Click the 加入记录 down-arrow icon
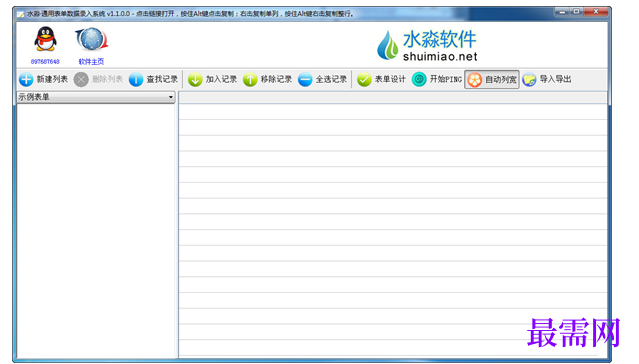This screenshot has height=364, width=639. point(195,79)
